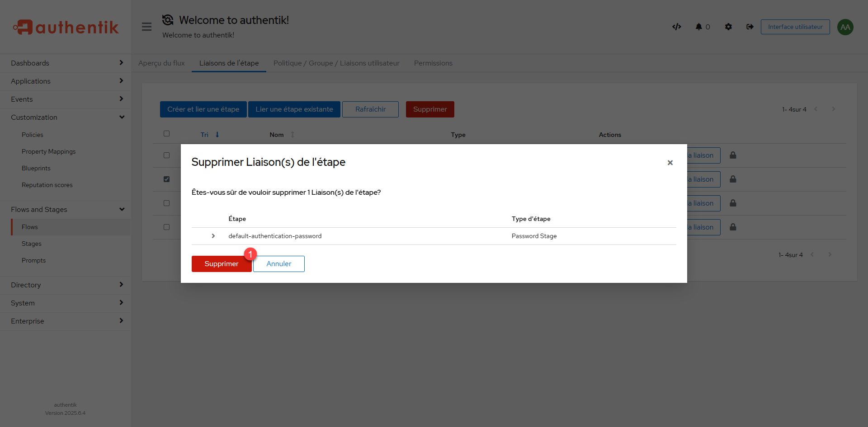Confirm deletion with red Supprimer button
The image size is (868, 427).
[x=221, y=264]
